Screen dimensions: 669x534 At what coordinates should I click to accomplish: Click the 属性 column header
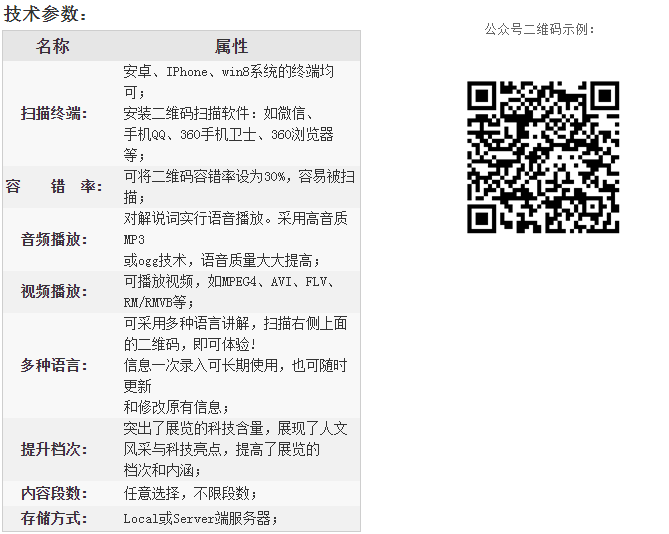coord(231,46)
